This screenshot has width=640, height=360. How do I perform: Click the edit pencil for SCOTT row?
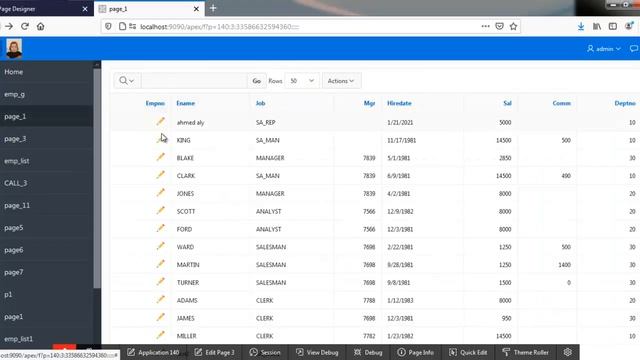click(x=160, y=210)
